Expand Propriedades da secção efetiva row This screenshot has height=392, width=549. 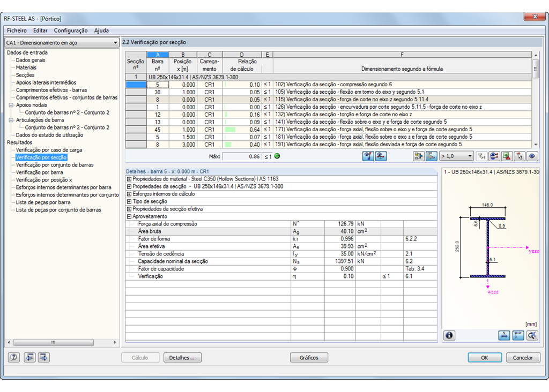coord(129,209)
